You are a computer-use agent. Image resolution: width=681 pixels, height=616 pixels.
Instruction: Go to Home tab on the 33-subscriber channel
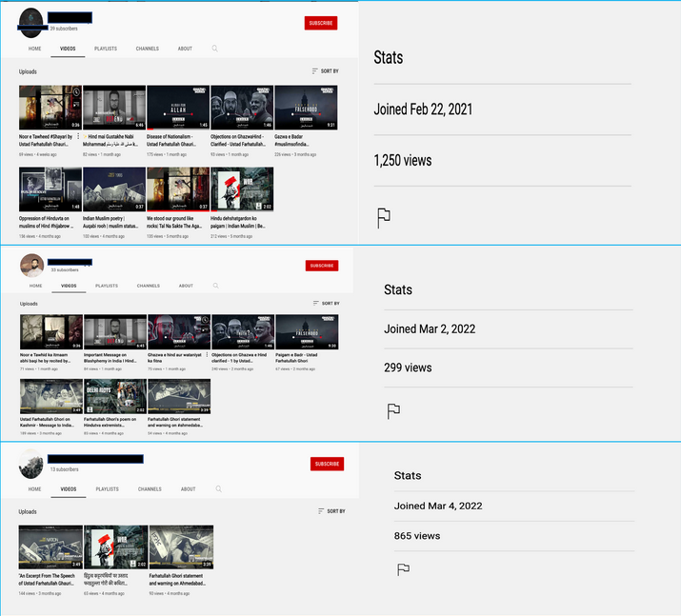35,286
